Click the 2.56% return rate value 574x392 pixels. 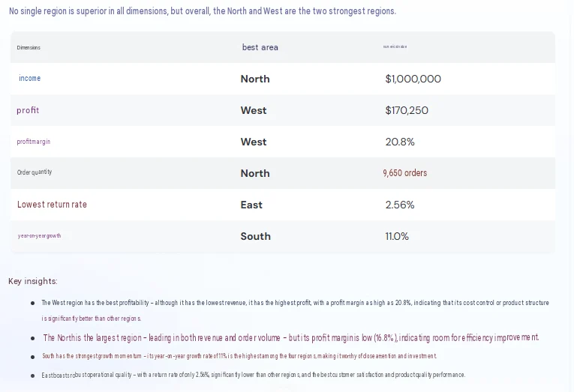tap(400, 205)
